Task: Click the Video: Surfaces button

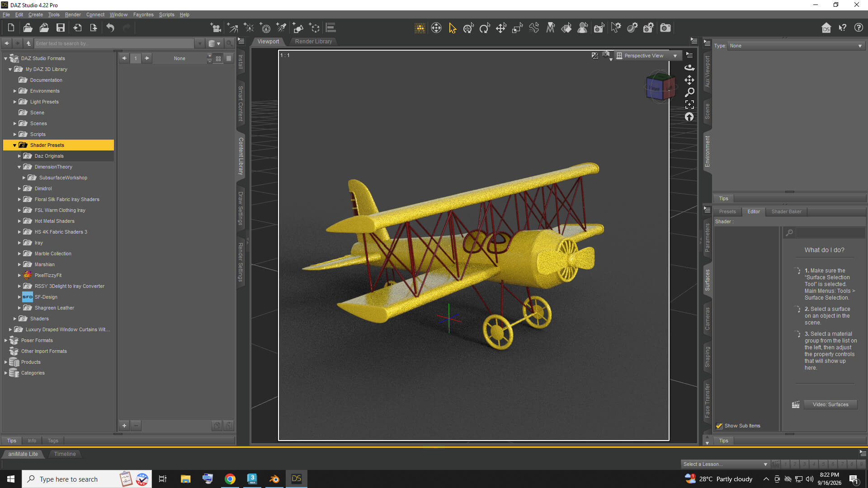Action: pos(830,404)
